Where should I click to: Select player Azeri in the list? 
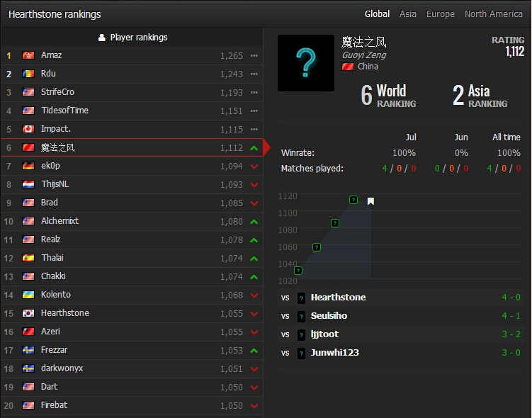(x=132, y=332)
